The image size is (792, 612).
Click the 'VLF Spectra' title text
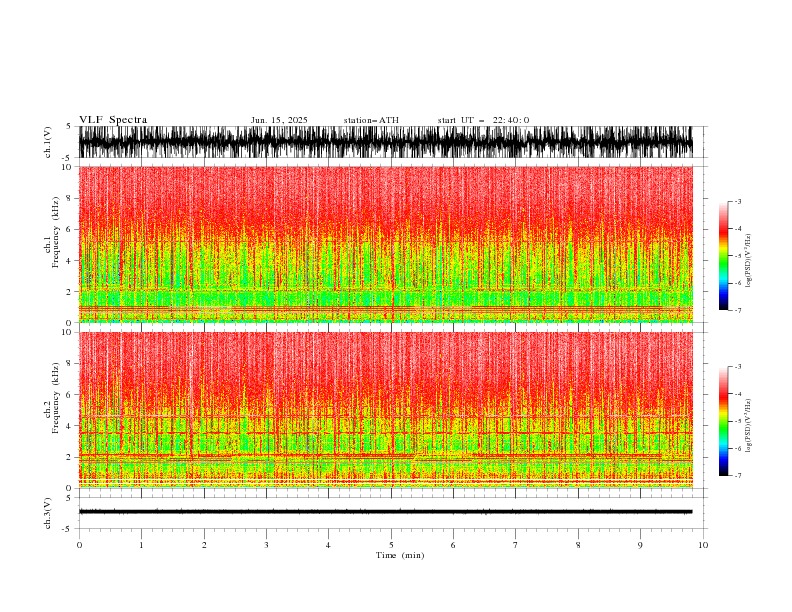[x=113, y=120]
